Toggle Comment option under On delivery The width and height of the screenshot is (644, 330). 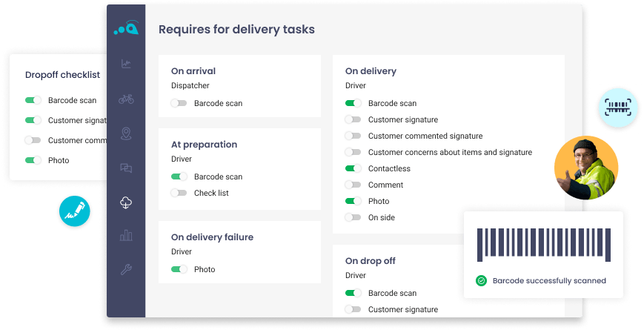pos(353,185)
